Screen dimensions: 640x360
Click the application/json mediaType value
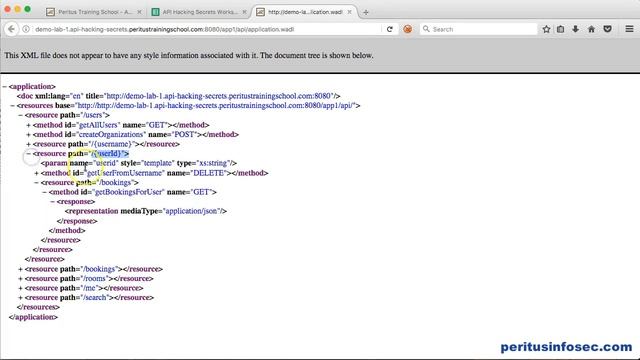[192, 211]
